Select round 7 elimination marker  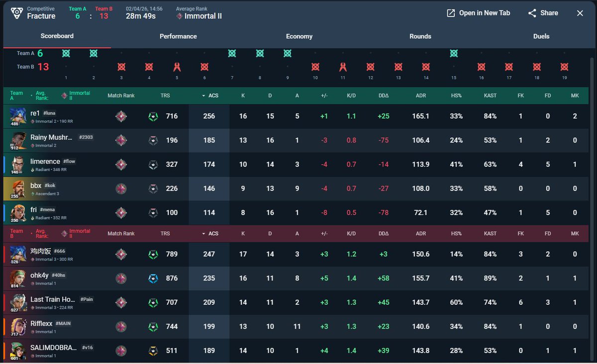(232, 53)
